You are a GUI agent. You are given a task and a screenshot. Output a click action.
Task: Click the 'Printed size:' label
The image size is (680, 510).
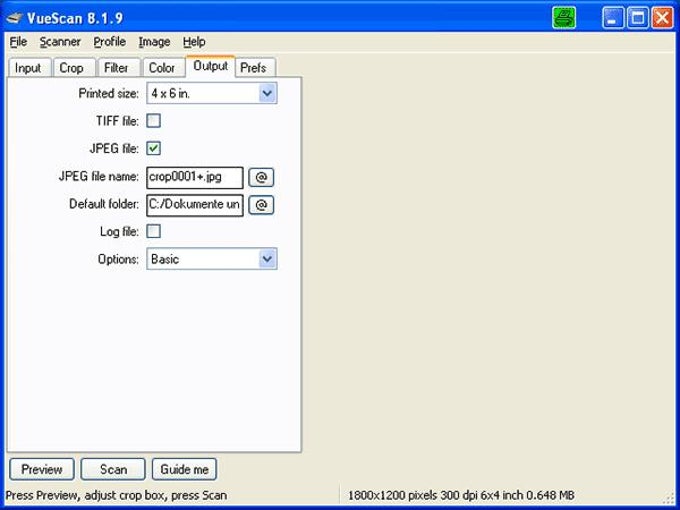coord(108,93)
